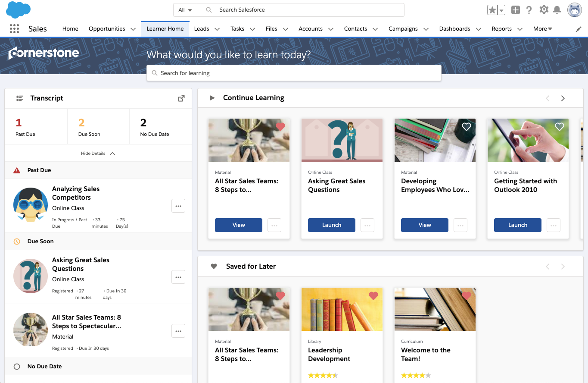Open the More navigation dropdown
The width and height of the screenshot is (588, 383).
[x=542, y=28]
